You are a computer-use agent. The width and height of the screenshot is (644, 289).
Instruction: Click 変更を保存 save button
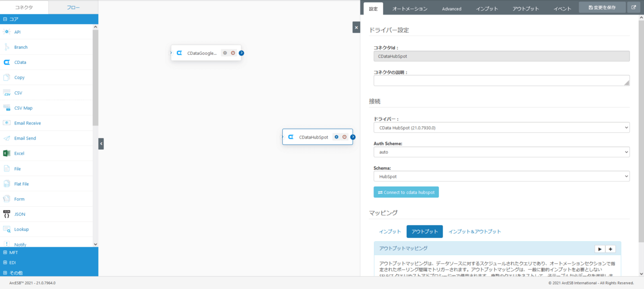(x=602, y=8)
